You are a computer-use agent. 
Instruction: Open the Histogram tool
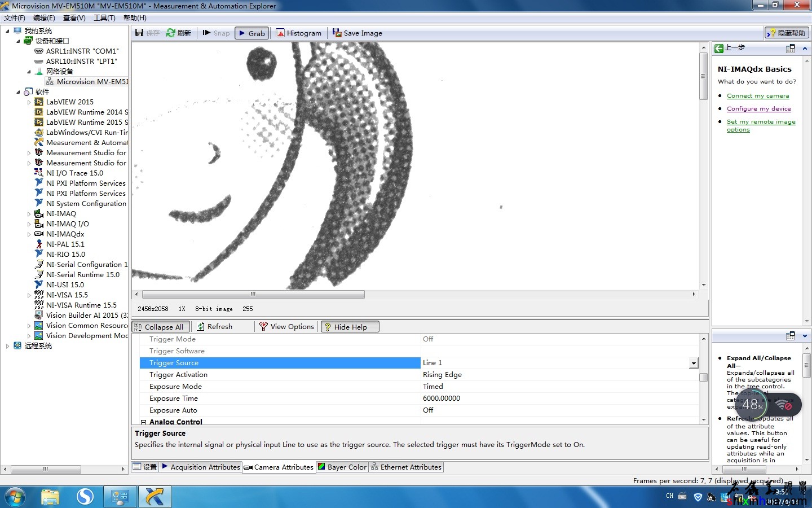[298, 33]
